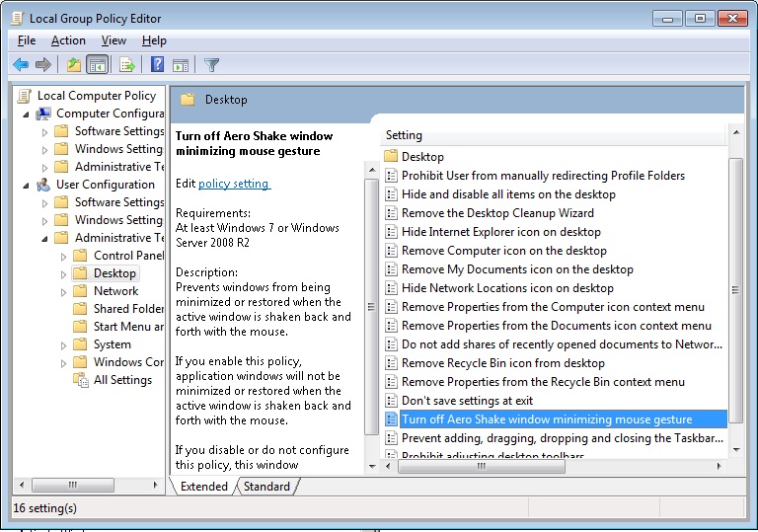Open Help via the question mark icon

click(157, 65)
